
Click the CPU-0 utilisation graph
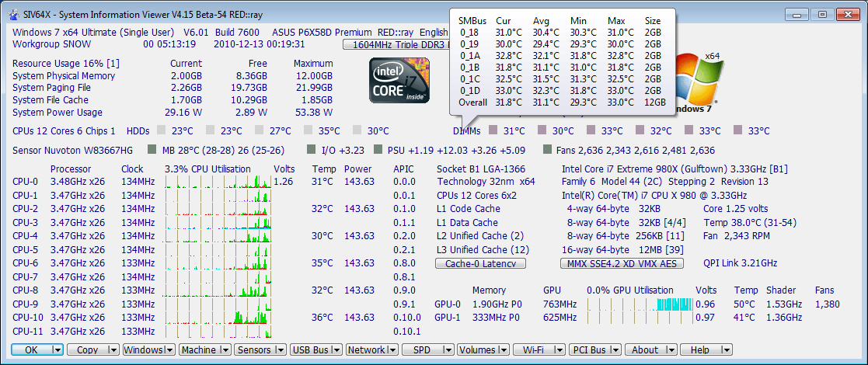[x=218, y=182]
